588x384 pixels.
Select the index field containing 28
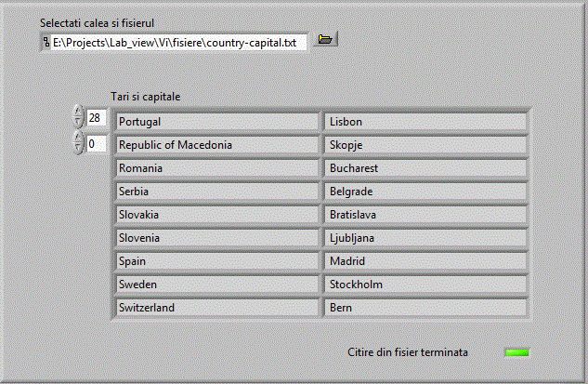97,118
